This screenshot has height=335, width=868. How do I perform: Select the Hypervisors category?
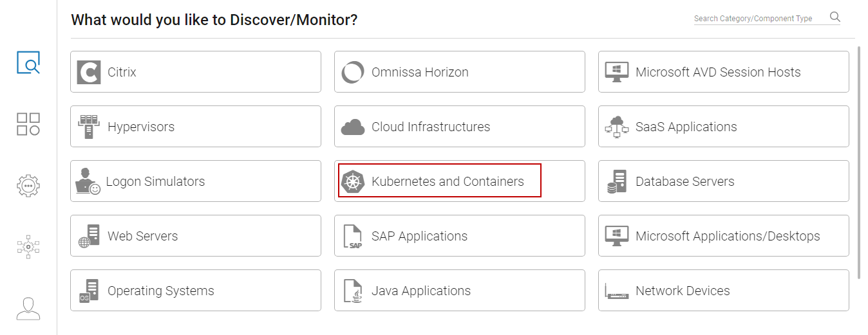195,127
